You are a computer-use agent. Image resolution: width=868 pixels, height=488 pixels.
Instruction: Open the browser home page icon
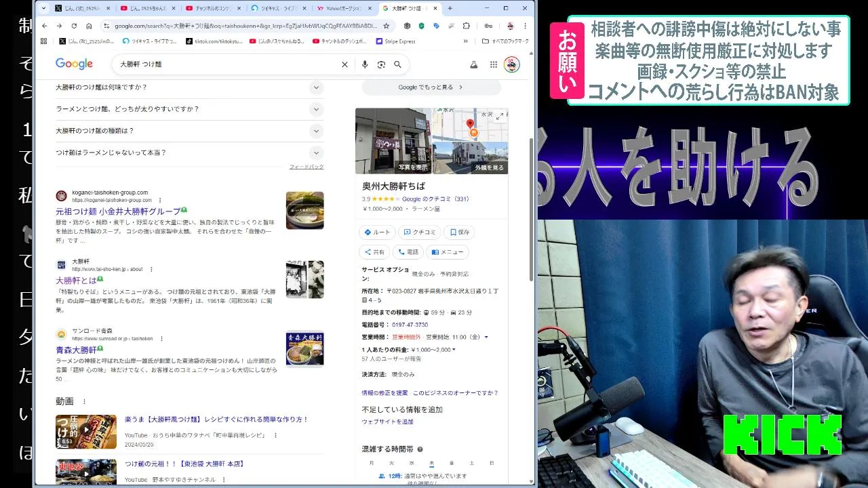[x=89, y=26]
